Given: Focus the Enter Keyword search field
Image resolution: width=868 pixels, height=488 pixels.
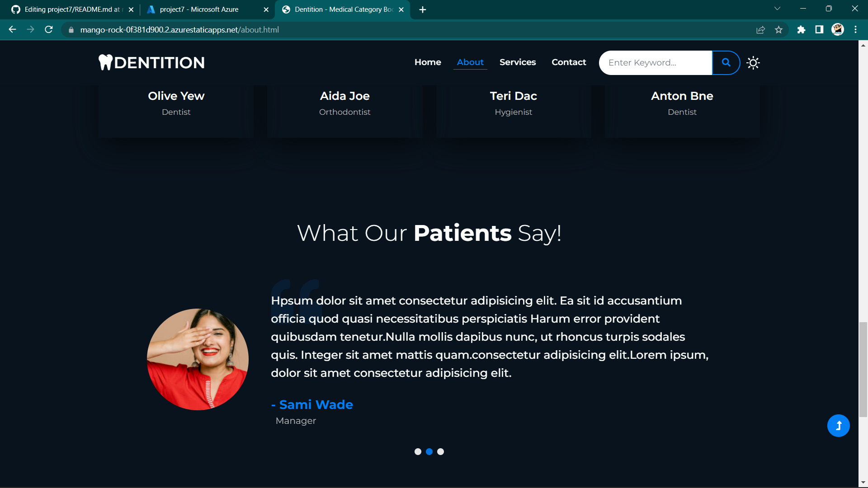Looking at the screenshot, I should pos(655,63).
